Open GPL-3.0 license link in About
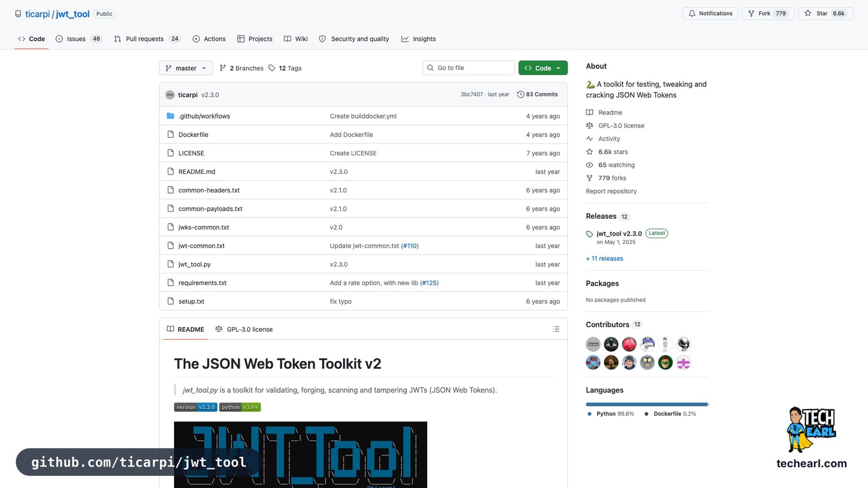The height and width of the screenshot is (488, 868). (615, 126)
